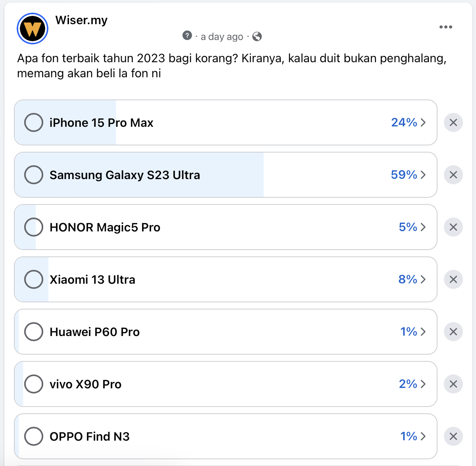Image resolution: width=476 pixels, height=466 pixels.
Task: Select the Xiaomi 13 Ultra radio option
Action: coord(34,279)
